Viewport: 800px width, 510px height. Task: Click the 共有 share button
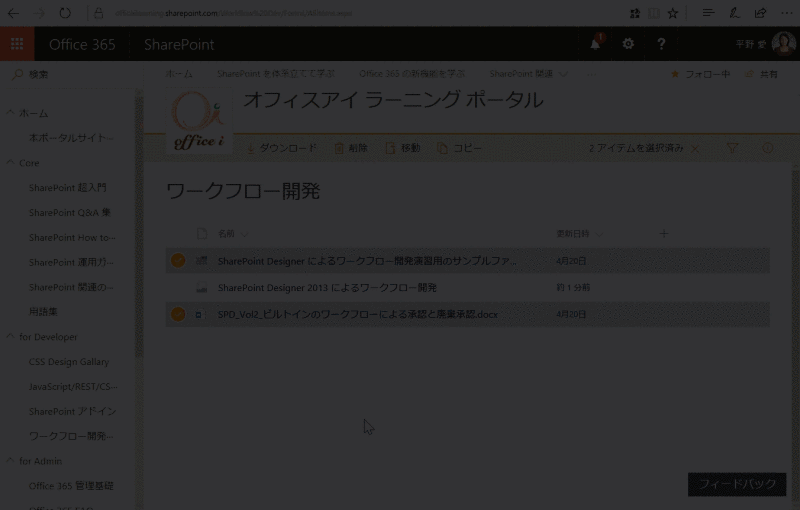click(x=761, y=74)
